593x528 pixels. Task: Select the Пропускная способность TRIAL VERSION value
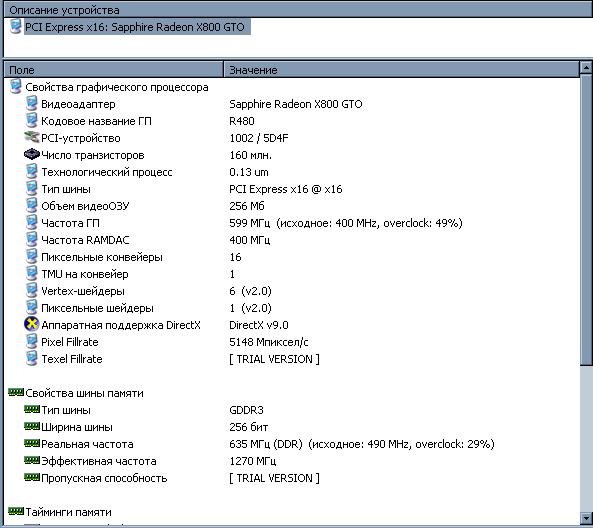tap(274, 478)
